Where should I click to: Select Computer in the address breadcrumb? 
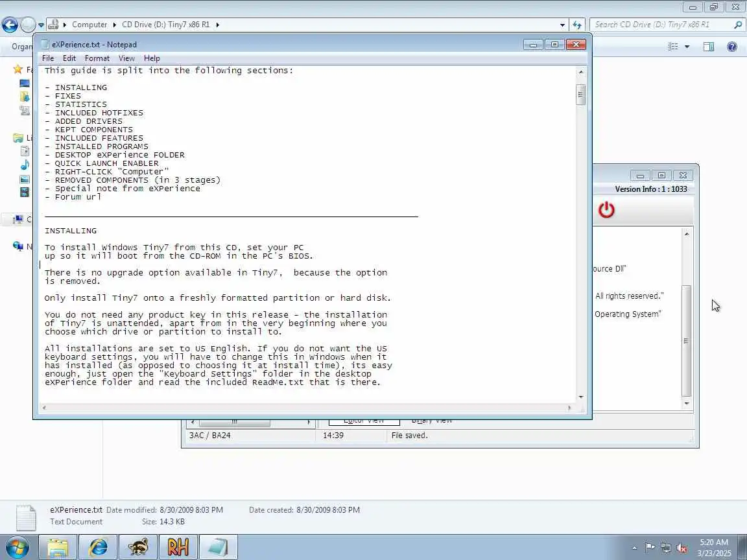(x=89, y=24)
